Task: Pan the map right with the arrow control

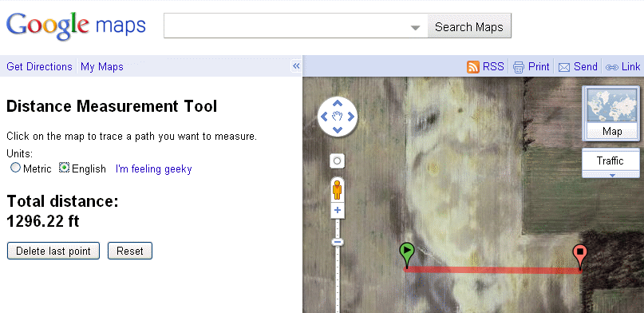Action: pos(351,117)
